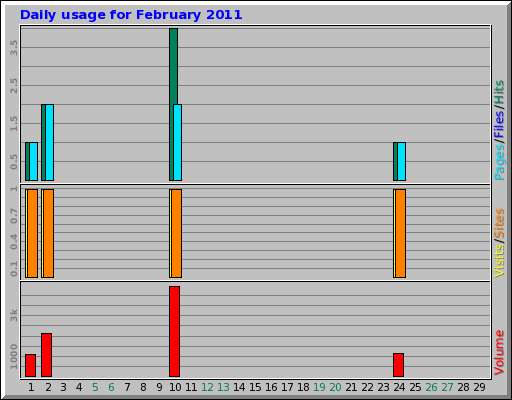512x400 pixels.
Task: Click the green weekend day '6' label
Action: pyautogui.click(x=111, y=387)
